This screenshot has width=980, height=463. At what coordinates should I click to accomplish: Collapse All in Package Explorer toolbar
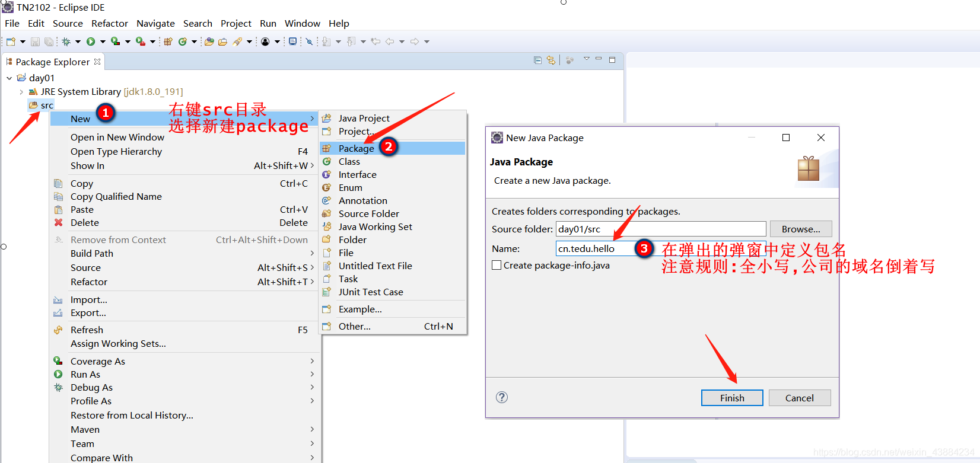pos(538,60)
